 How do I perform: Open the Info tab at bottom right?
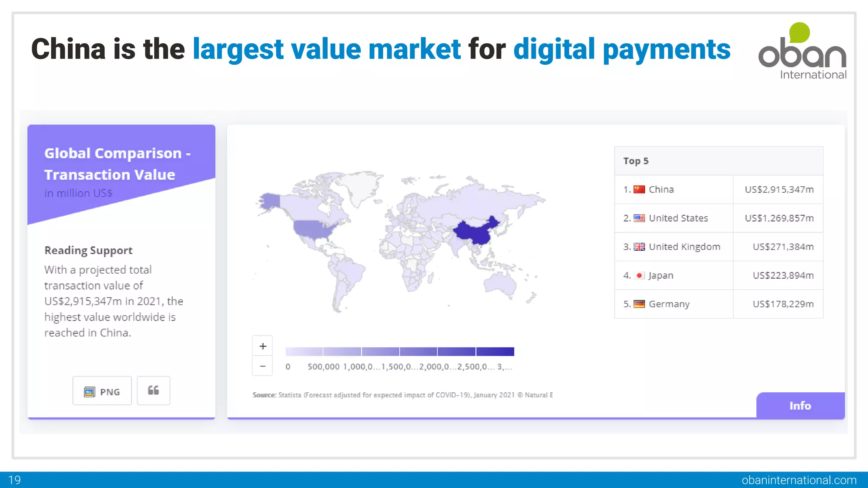pos(800,405)
